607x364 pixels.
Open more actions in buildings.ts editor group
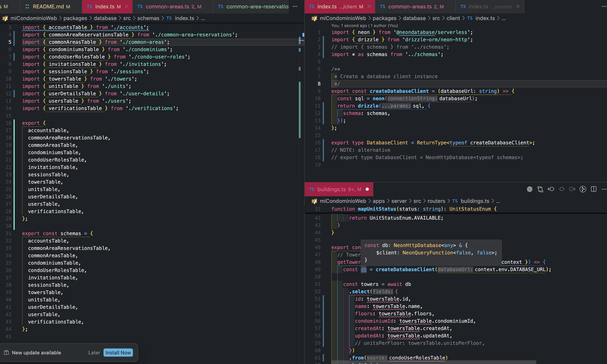click(604, 189)
